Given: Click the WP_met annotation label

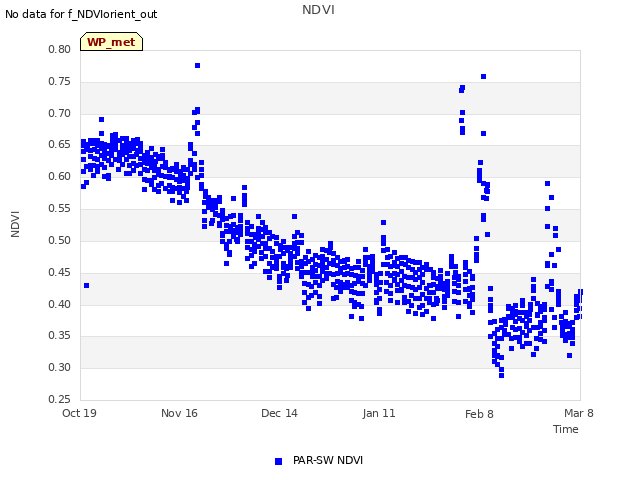Looking at the screenshot, I should [x=111, y=42].
